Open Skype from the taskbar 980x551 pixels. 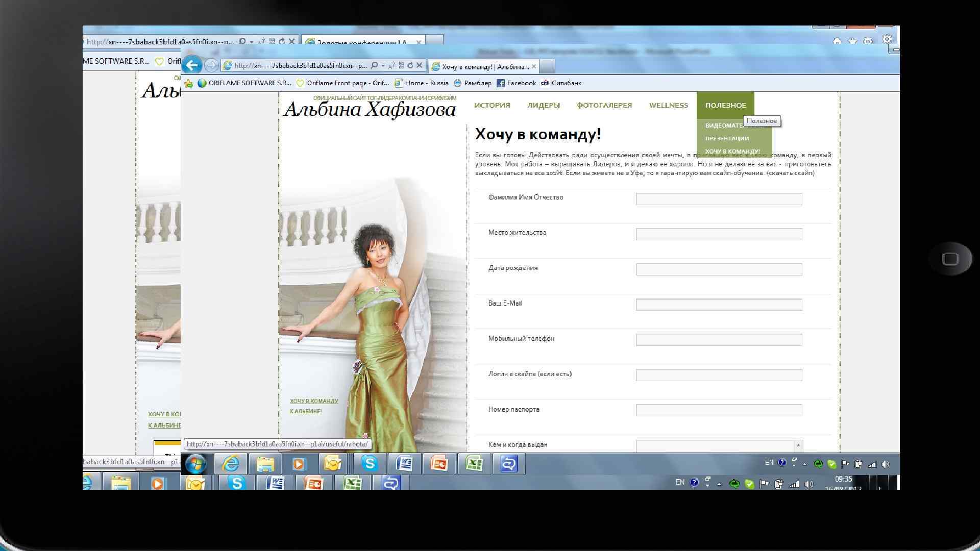369,464
